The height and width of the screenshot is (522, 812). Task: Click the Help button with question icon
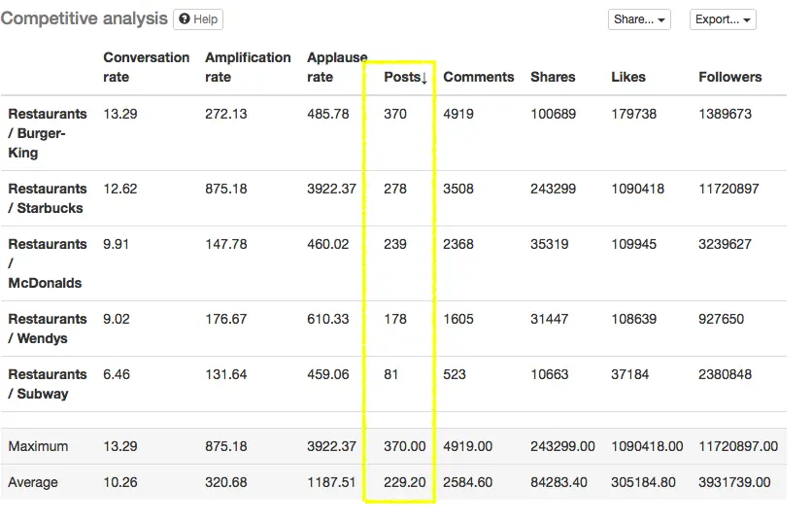pos(198,19)
